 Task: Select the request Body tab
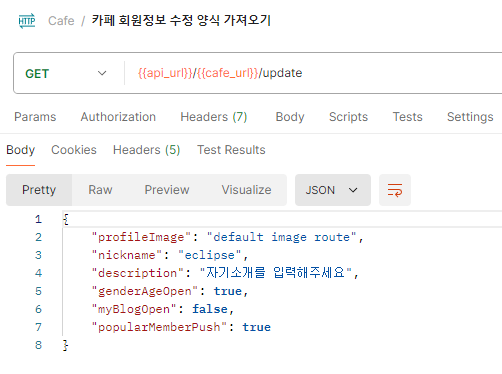pos(290,117)
